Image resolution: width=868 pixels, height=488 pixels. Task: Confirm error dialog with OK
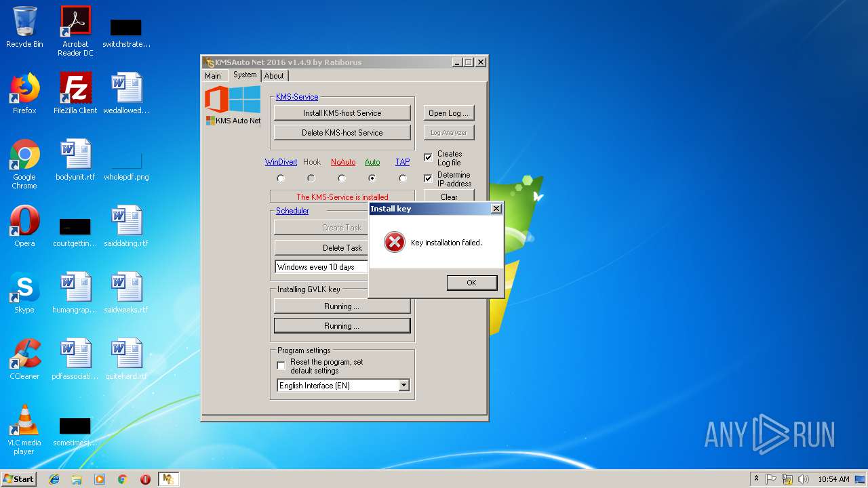[x=472, y=283]
